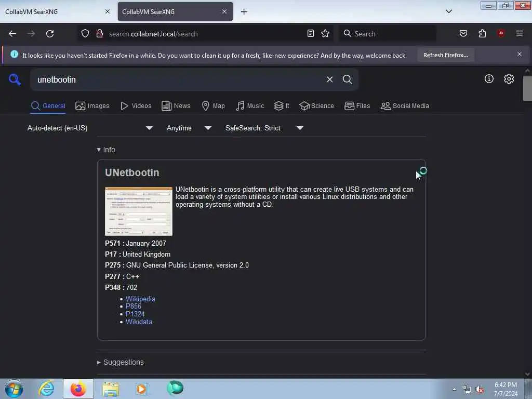Open the Auto-detect (en-US) language dropdown
Image resolution: width=532 pixels, height=399 pixels.
(90, 128)
